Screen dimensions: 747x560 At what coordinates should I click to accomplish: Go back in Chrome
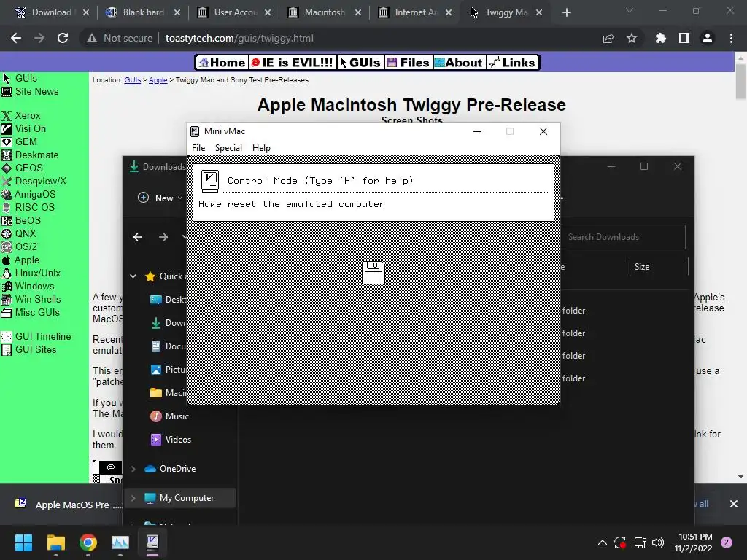(16, 38)
